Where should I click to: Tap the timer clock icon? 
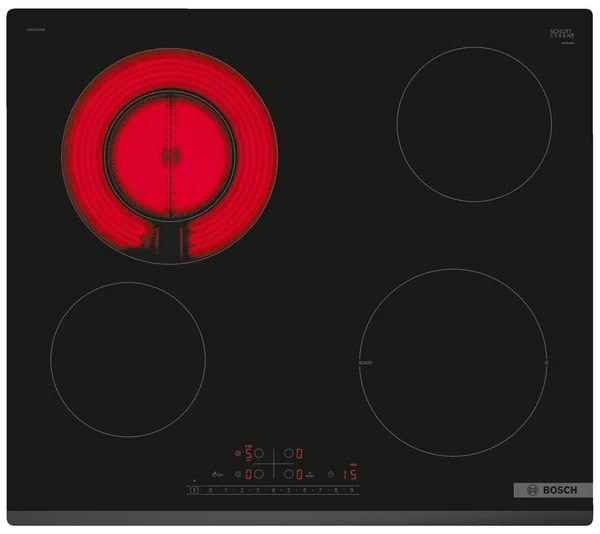coord(331,474)
